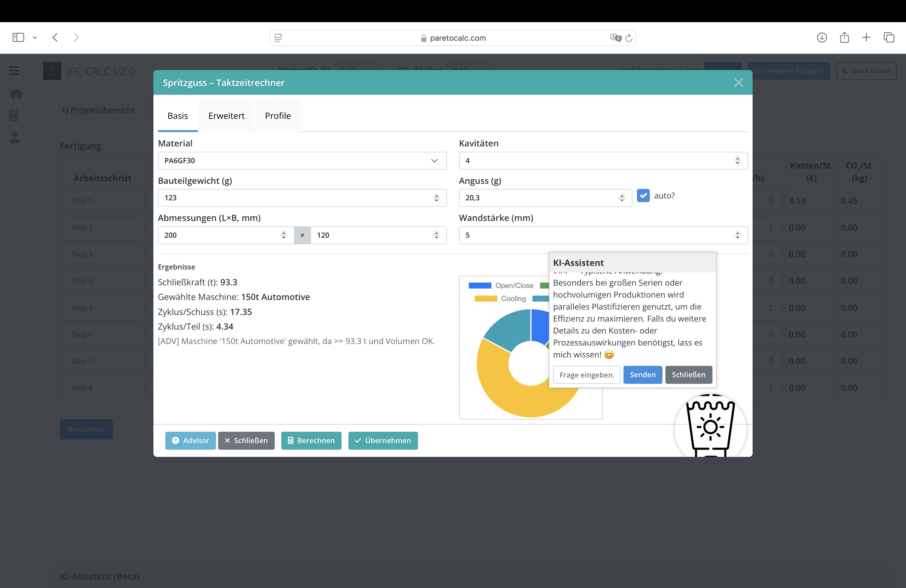906x588 pixels.
Task: Click the Step 4 field in background table
Action: (x=103, y=281)
